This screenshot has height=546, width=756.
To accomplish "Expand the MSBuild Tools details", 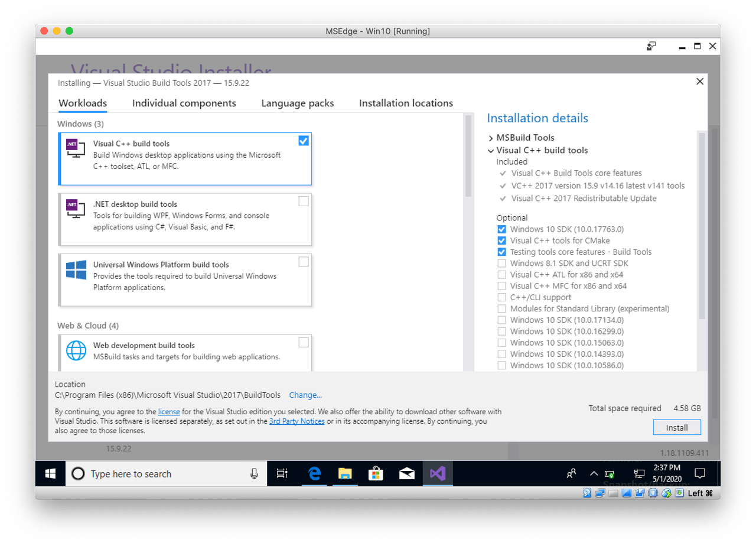I will pos(491,137).
